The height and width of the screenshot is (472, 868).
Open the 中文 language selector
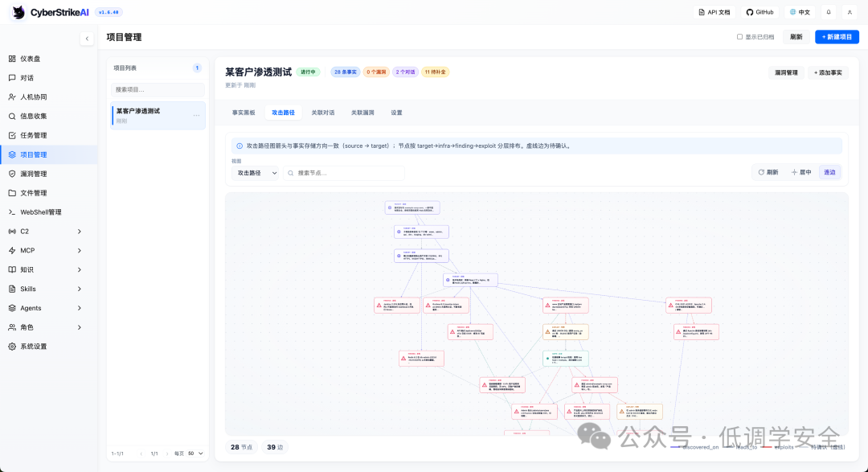(x=800, y=12)
